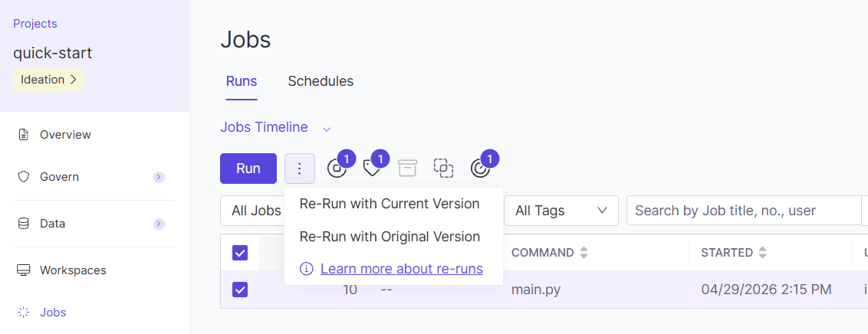Sort by the STARTED column arrows

(762, 253)
